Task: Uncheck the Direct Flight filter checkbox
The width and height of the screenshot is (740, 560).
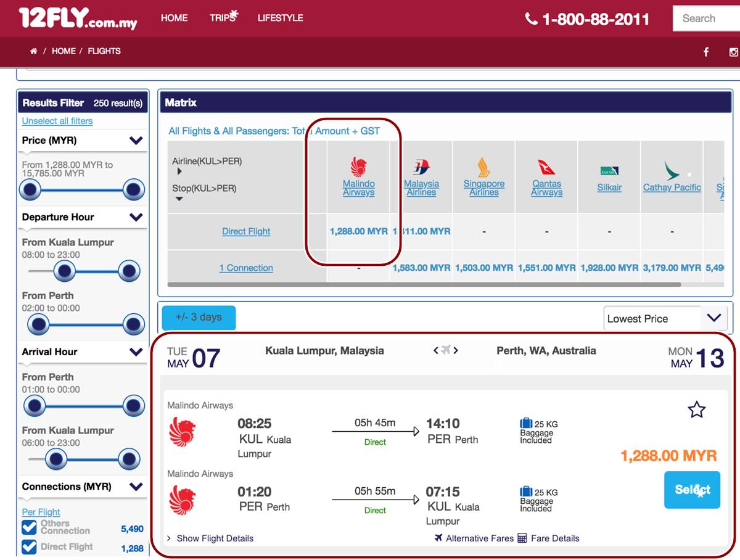Action: pos(30,547)
